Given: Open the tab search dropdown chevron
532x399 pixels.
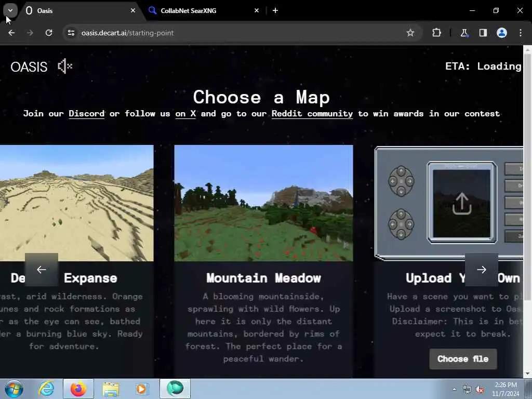Looking at the screenshot, I should click(10, 10).
